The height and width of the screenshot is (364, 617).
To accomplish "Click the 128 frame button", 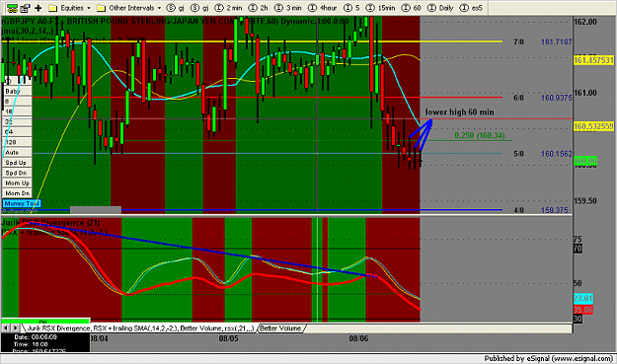I will pyautogui.click(x=18, y=142).
